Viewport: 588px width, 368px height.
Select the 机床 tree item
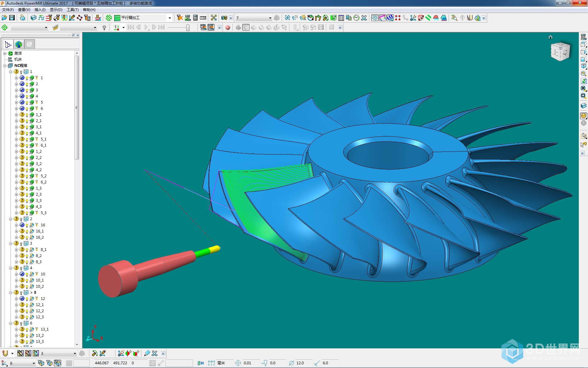pos(18,59)
